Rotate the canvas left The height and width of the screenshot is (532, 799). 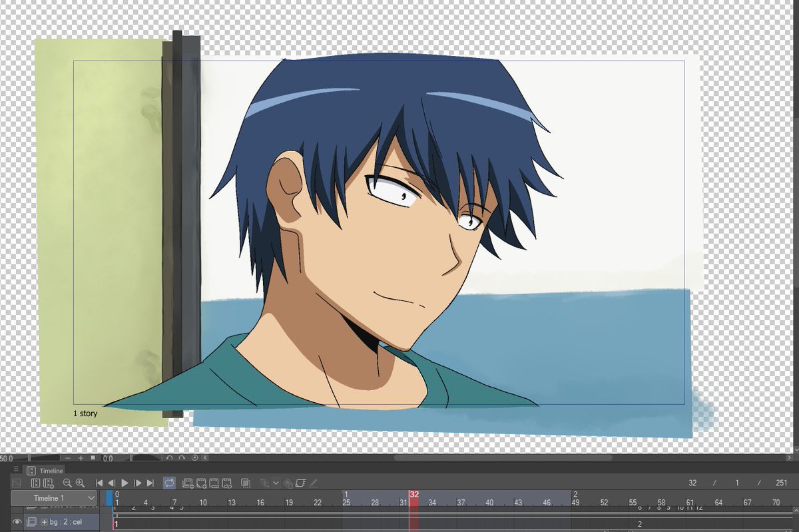pos(169,458)
